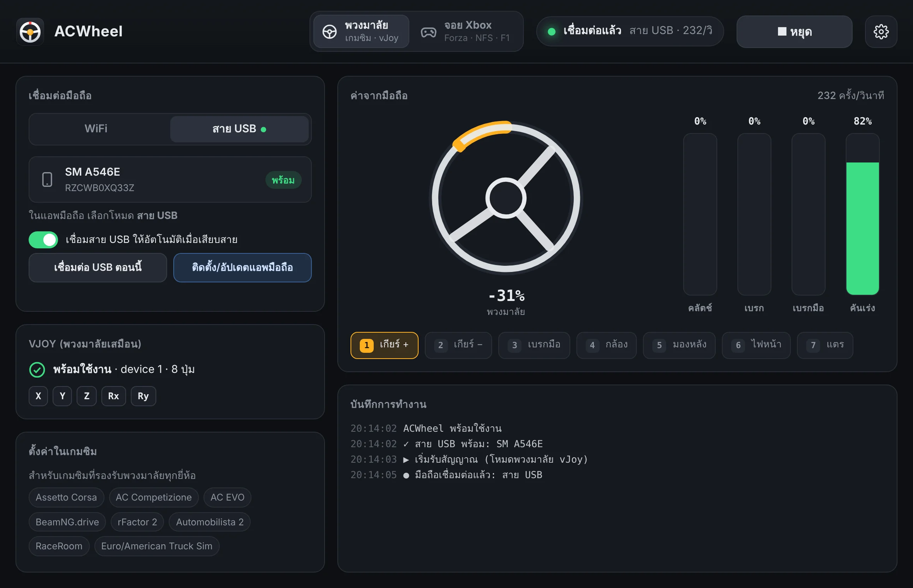Click the RaceRoom game chip
Image resolution: width=913 pixels, height=588 pixels.
point(59,546)
